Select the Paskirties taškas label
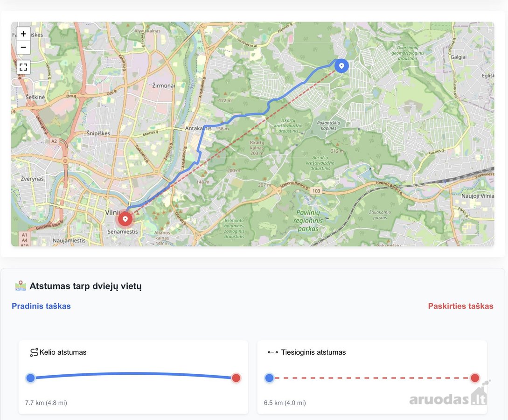This screenshot has height=420, width=508. coord(461,306)
